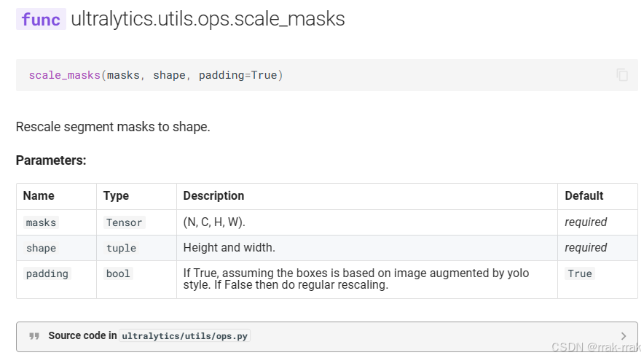Select the masks parameter name cell
Image resolution: width=644 pixels, height=358 pixels.
41,222
